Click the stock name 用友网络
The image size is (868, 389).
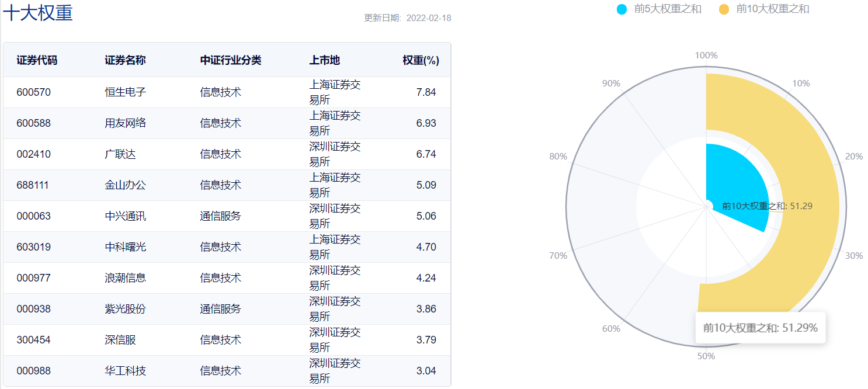(125, 123)
